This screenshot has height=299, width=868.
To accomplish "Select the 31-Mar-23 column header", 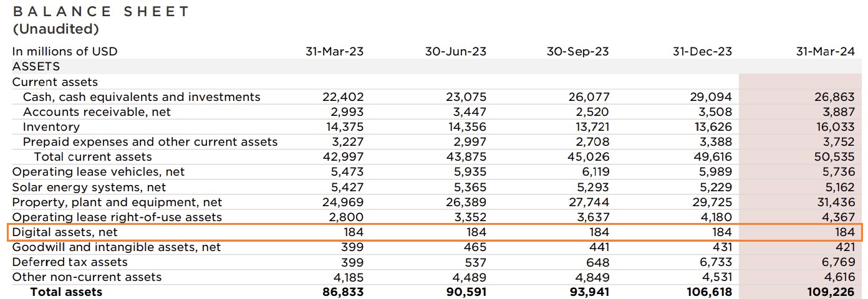I will coord(334,52).
